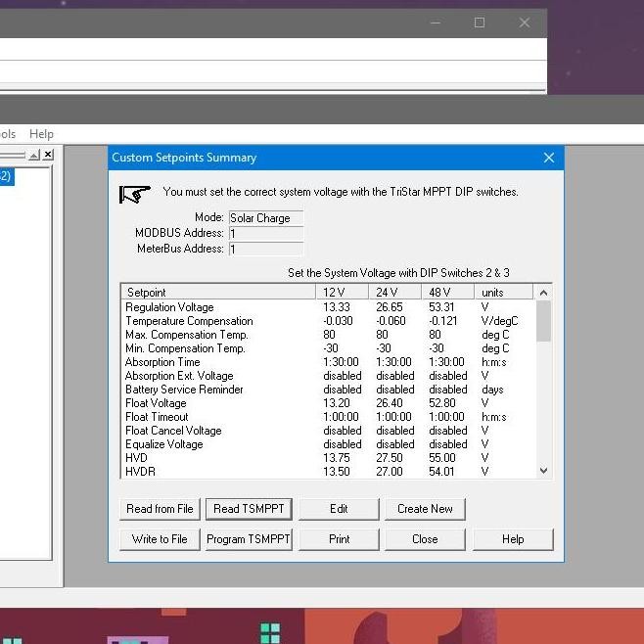This screenshot has height=644, width=644.
Task: Click the setpoint list scrollbar thumb
Action: pos(544,321)
